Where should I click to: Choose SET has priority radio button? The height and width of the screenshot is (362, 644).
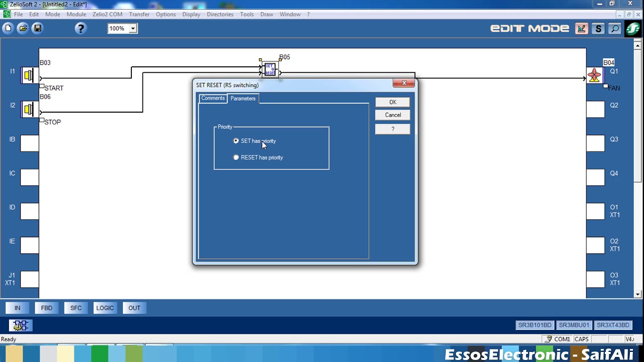coord(236,141)
